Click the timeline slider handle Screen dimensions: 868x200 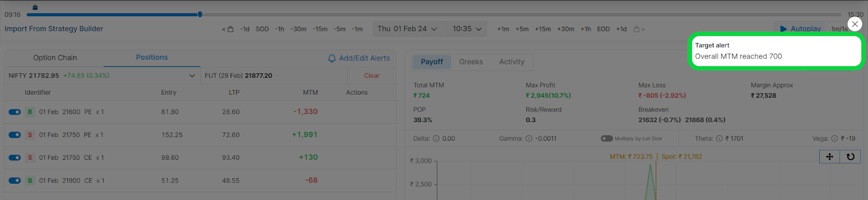[200, 14]
